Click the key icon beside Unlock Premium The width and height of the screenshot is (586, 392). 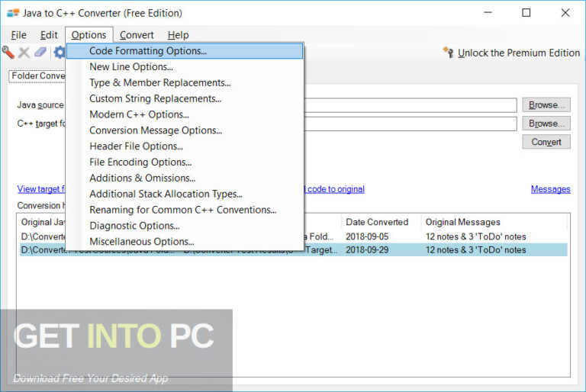tap(449, 53)
